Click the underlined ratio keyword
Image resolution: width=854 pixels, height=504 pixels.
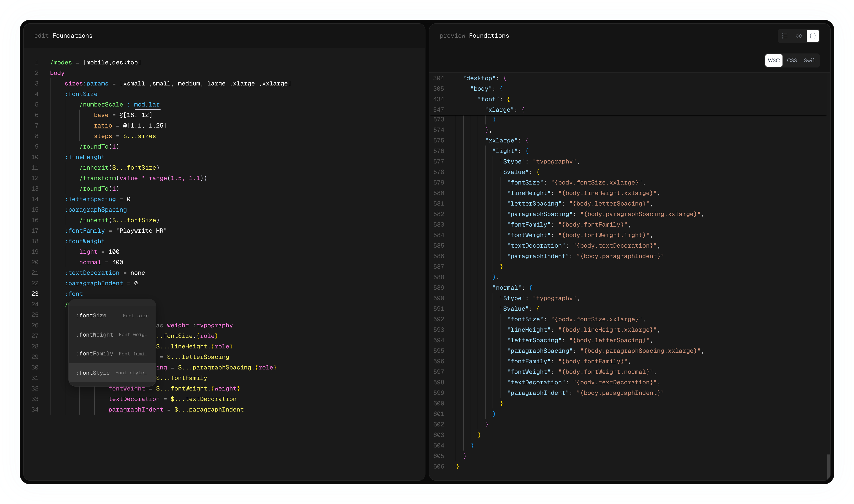pyautogui.click(x=103, y=126)
